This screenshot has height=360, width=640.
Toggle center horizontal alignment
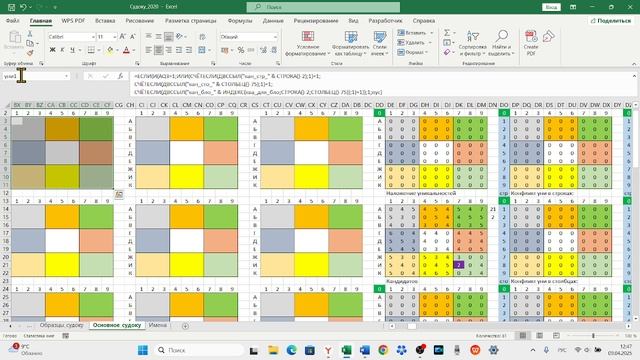coord(158,50)
